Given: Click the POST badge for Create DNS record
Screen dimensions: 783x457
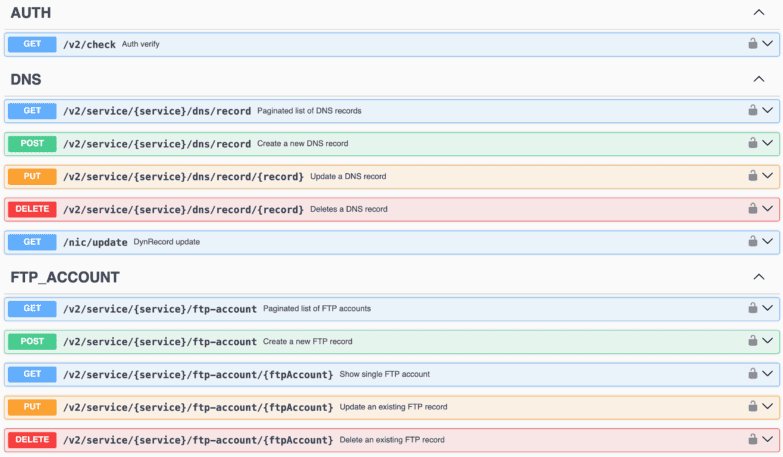Looking at the screenshot, I should click(x=32, y=143).
